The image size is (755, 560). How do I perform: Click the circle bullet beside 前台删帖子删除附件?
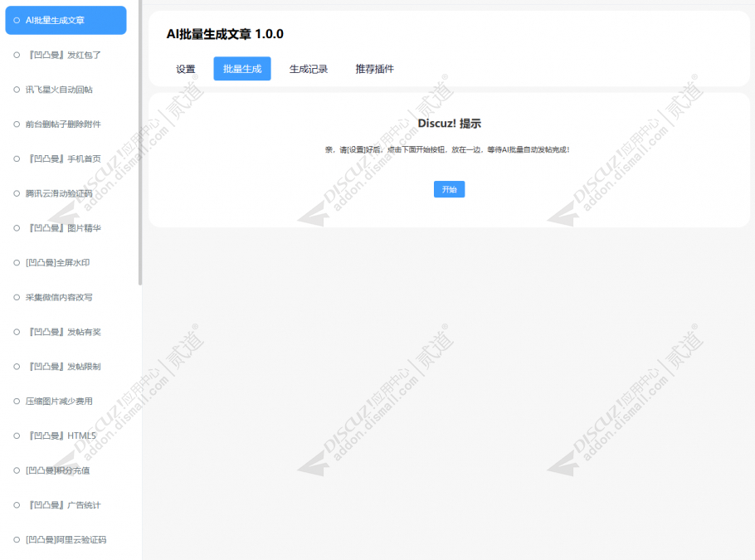[x=17, y=124]
